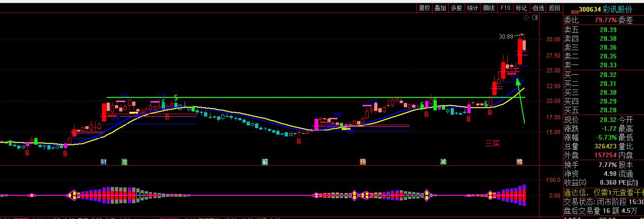
Task: Select 卖二 price 28.35
Action: pyautogui.click(x=608, y=56)
